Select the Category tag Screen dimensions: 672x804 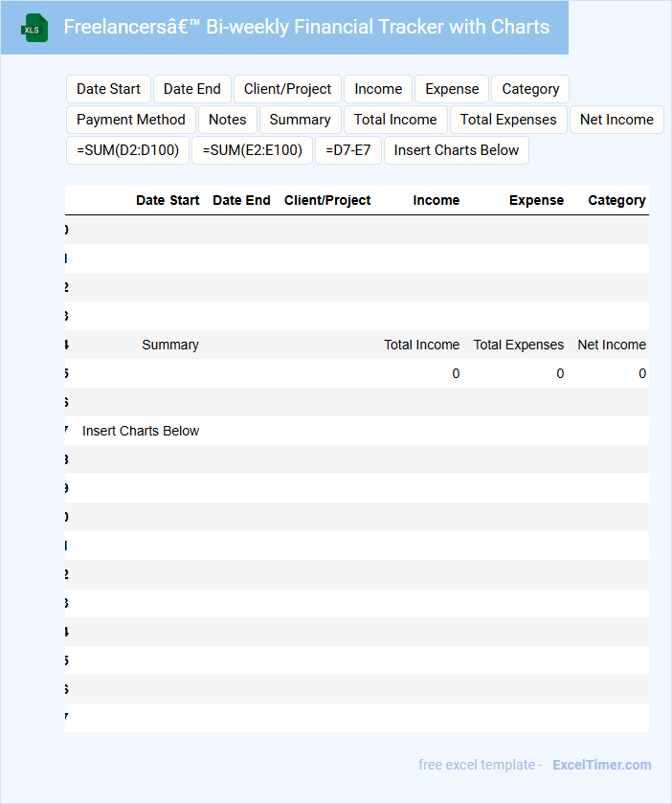530,89
